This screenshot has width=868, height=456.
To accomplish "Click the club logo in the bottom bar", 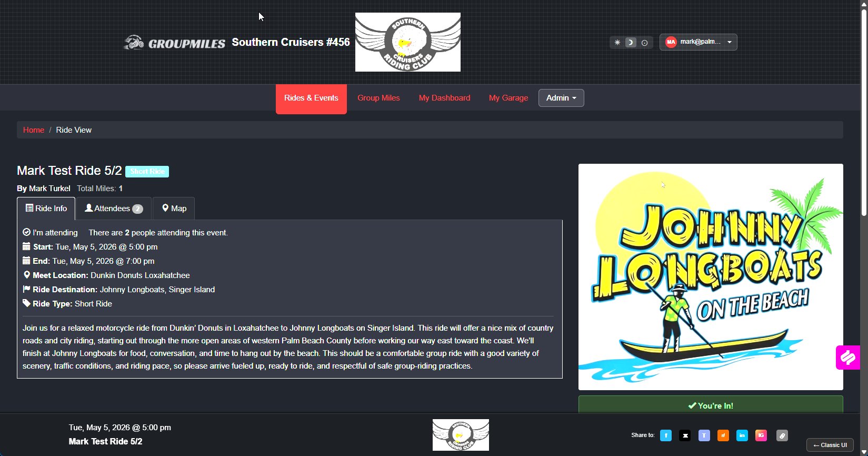I will click(461, 435).
